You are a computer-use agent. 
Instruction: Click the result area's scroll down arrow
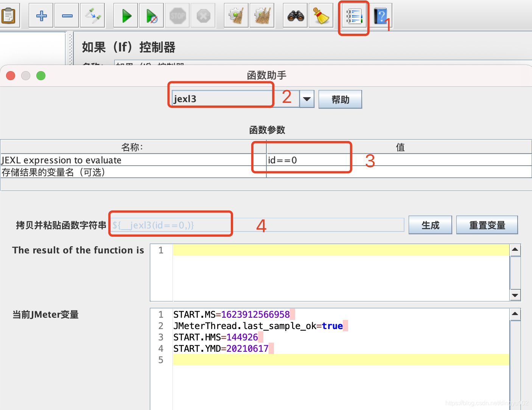515,295
